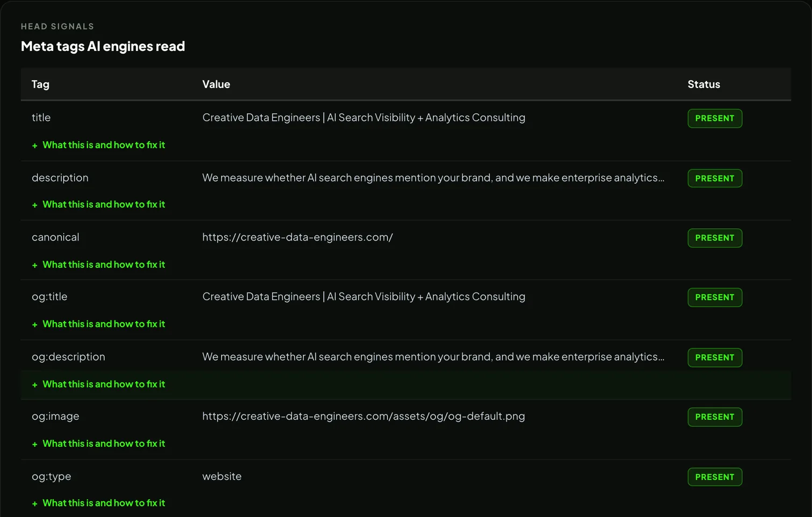Click the plus icon under the title tag
812x517 pixels.
(x=34, y=145)
